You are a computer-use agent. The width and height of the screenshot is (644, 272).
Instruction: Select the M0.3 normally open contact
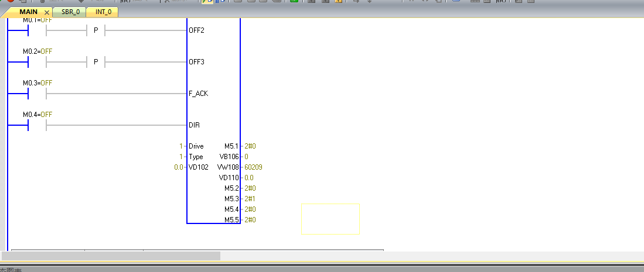tap(37, 93)
